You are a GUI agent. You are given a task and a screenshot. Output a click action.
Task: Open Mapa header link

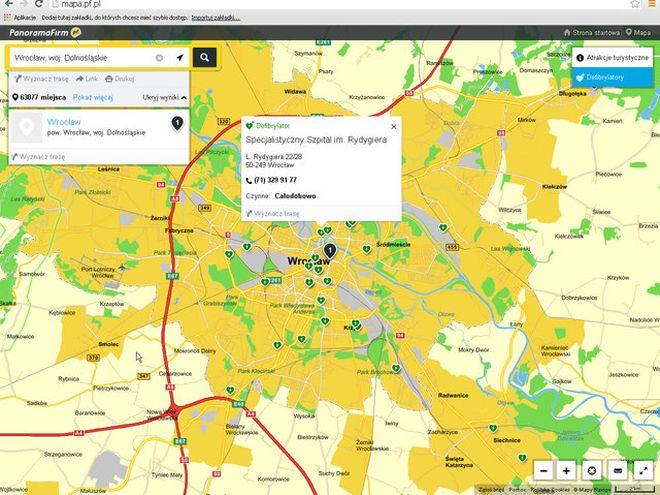[638, 32]
